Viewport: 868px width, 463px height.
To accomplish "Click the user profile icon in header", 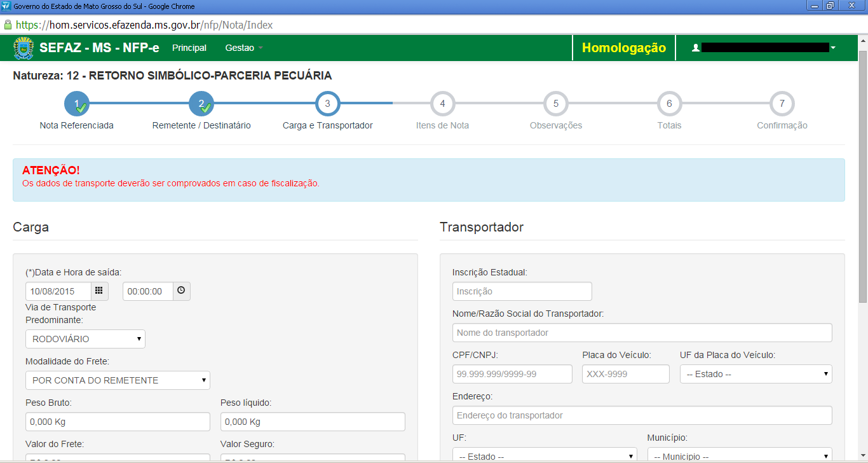I will 696,48.
